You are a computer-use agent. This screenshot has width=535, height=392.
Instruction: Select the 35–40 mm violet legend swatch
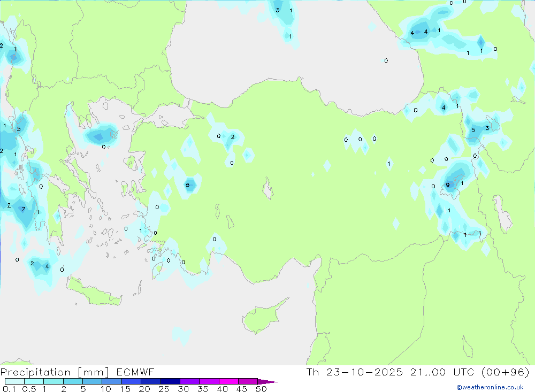pos(209,381)
